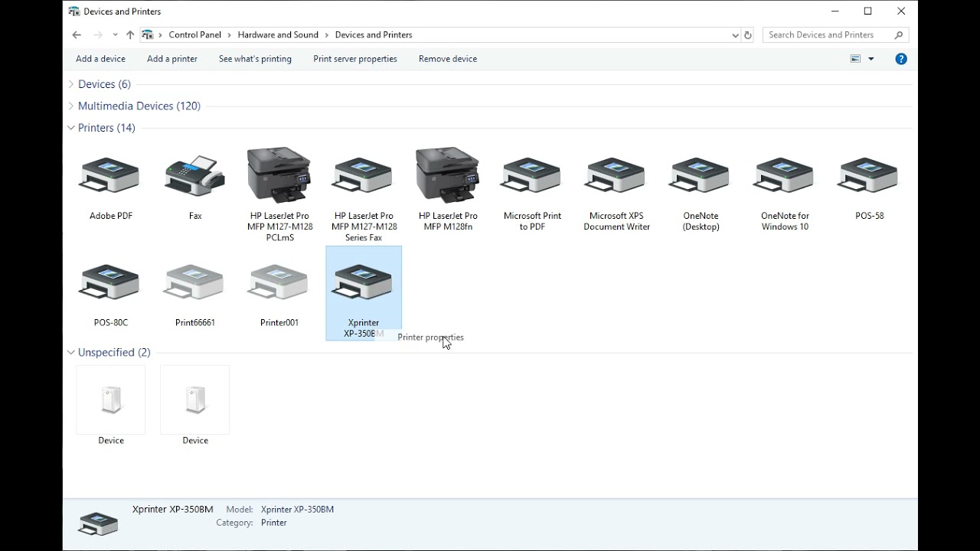The height and width of the screenshot is (551, 980).
Task: Select the Fax printer icon
Action: (x=194, y=176)
